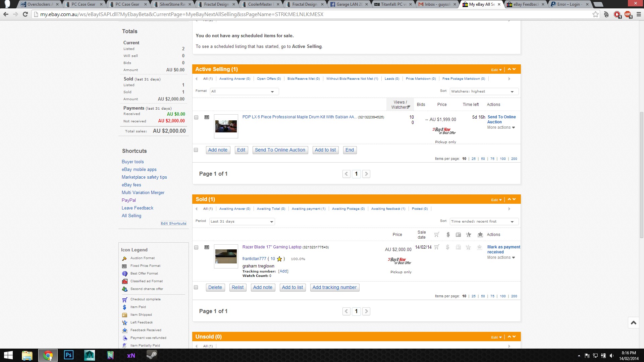Reload the page with refresh icon
The height and width of the screenshot is (362, 644).
(25, 14)
